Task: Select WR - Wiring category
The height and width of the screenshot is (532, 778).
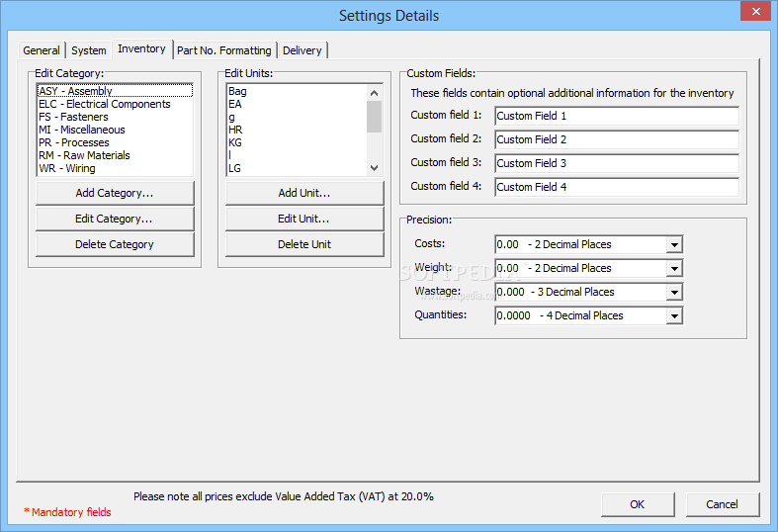Action: [x=115, y=168]
